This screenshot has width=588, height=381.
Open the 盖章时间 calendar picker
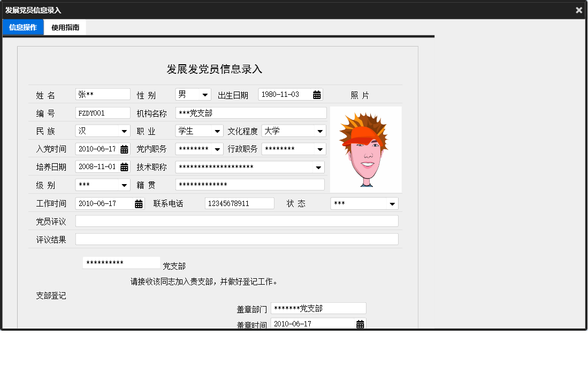[x=360, y=323]
